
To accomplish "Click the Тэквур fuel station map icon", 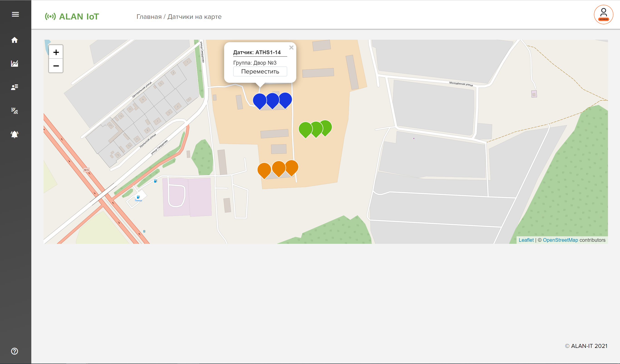I will coord(138,197).
